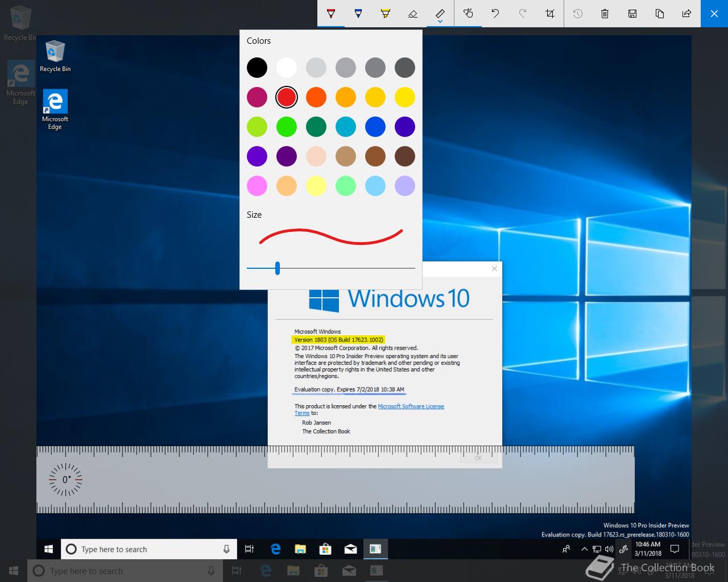Close the About Windows dialog

tap(494, 269)
